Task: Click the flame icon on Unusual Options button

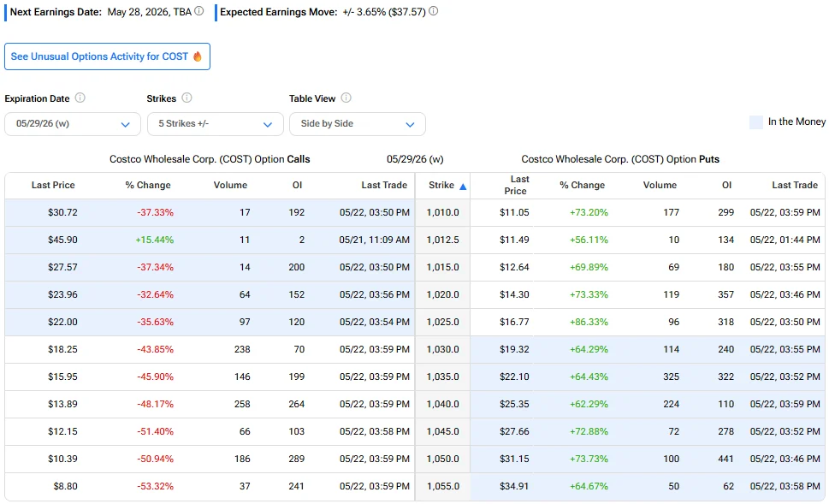Action: 198,56
